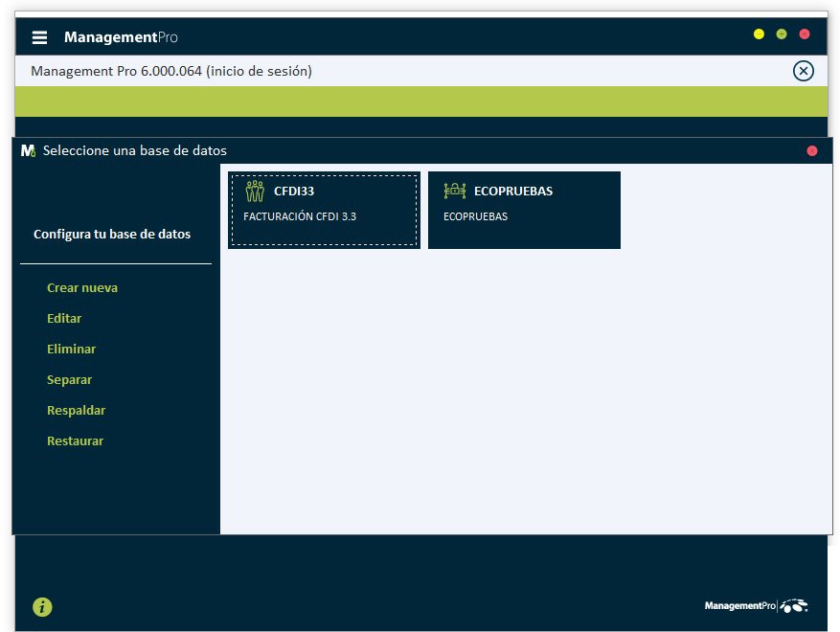Open the green info icon
840x632 pixels.
coord(42,607)
